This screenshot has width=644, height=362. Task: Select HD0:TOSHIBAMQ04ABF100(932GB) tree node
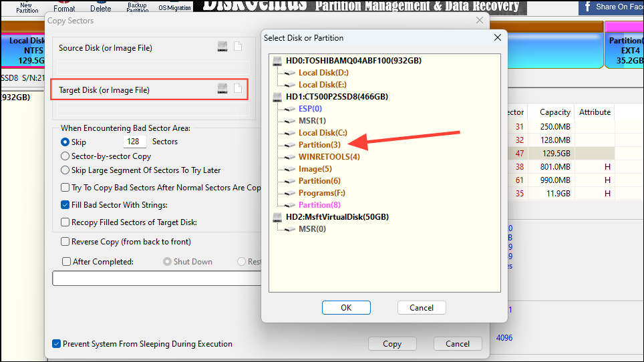tap(353, 61)
